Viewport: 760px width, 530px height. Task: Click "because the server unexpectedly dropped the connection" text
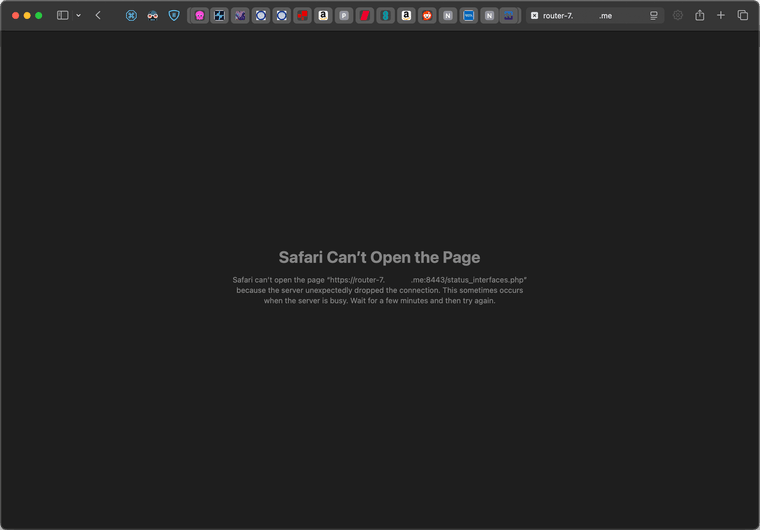(337, 290)
